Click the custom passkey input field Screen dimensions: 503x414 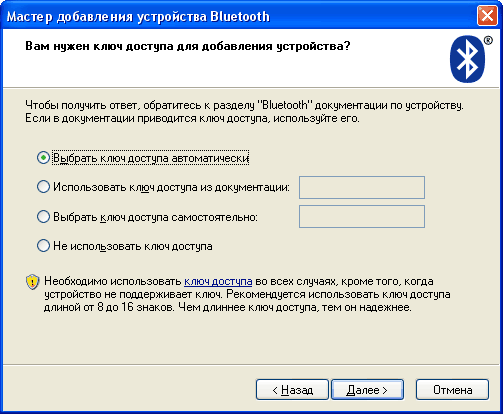tap(362, 217)
